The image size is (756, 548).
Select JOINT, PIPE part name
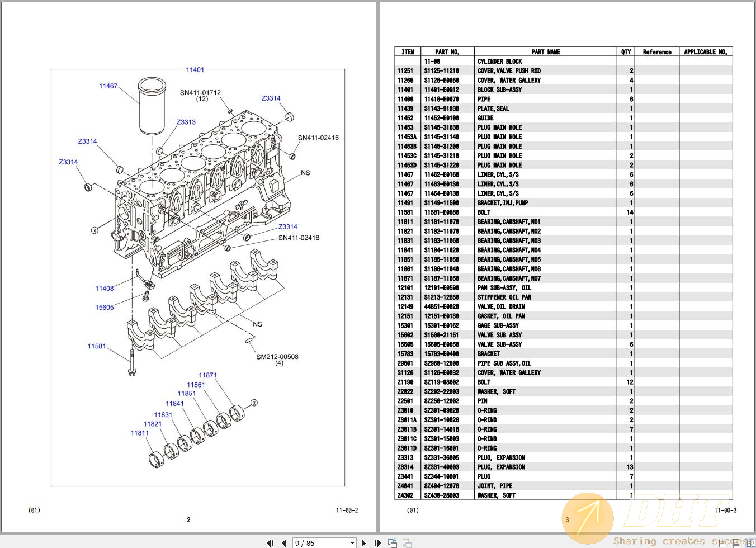coord(495,486)
